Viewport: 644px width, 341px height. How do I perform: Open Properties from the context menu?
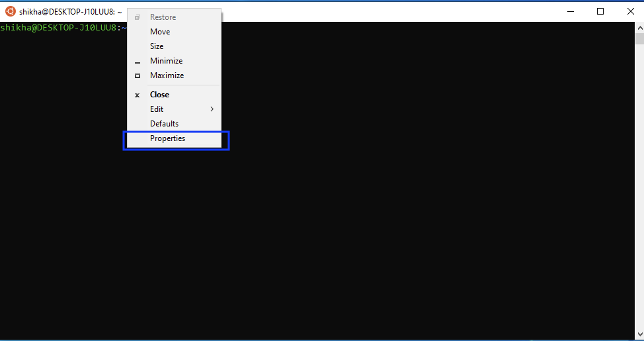click(x=174, y=138)
